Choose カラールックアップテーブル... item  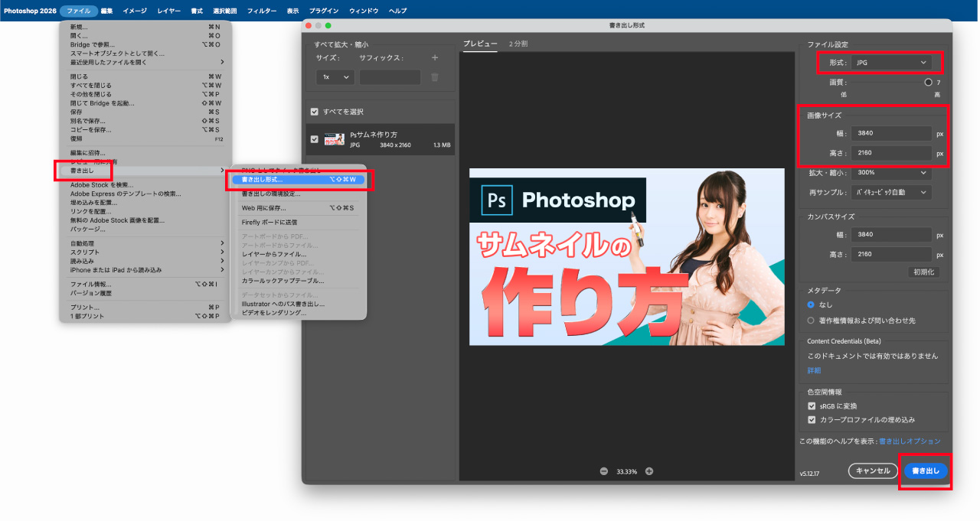tap(299, 281)
